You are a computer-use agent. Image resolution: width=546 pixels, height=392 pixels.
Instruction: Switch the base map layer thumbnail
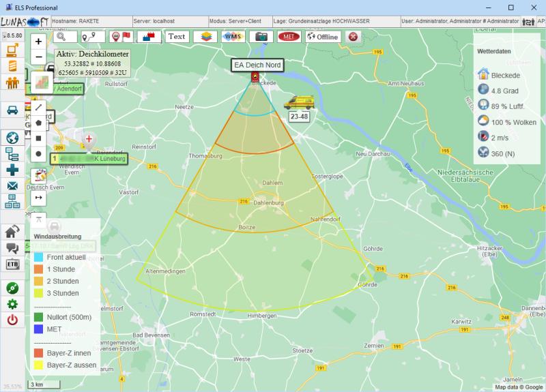click(41, 81)
